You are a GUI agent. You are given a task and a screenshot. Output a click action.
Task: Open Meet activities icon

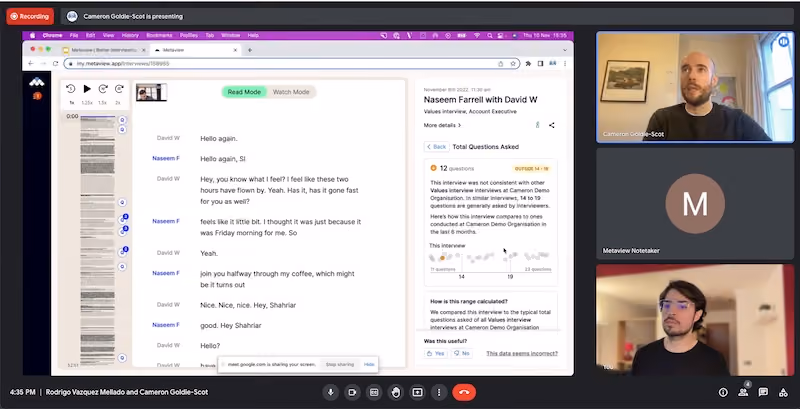(x=783, y=392)
